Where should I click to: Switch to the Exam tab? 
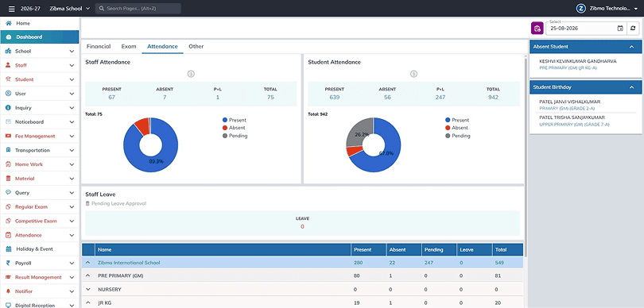[x=129, y=46]
